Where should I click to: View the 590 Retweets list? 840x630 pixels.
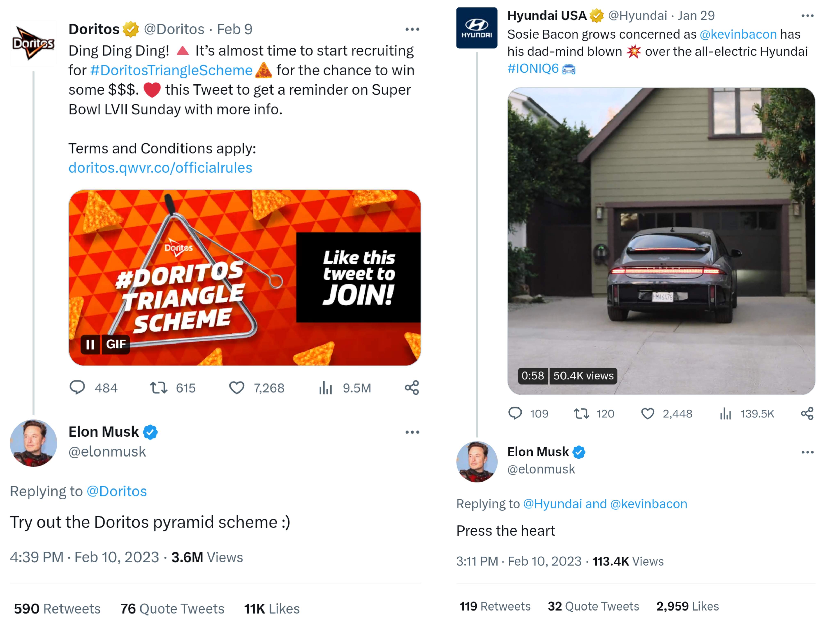click(57, 608)
